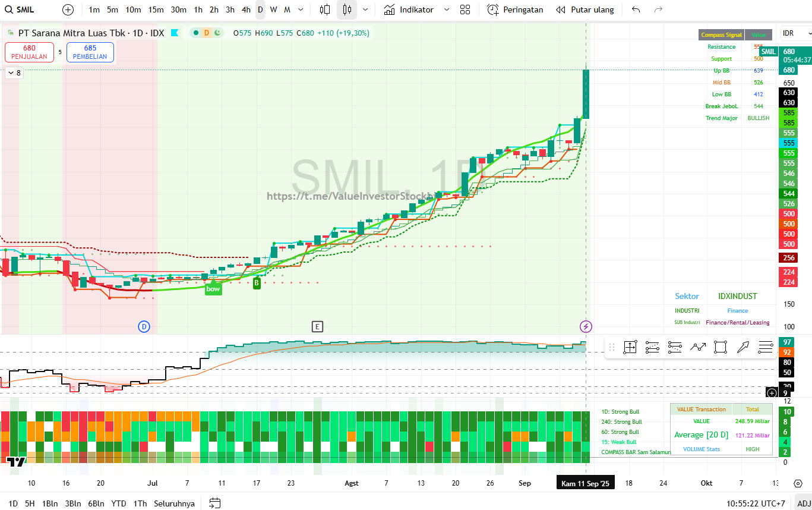Viewport: 812px width, 510px height.
Task: Select the 1D date range tab
Action: pyautogui.click(x=13, y=503)
